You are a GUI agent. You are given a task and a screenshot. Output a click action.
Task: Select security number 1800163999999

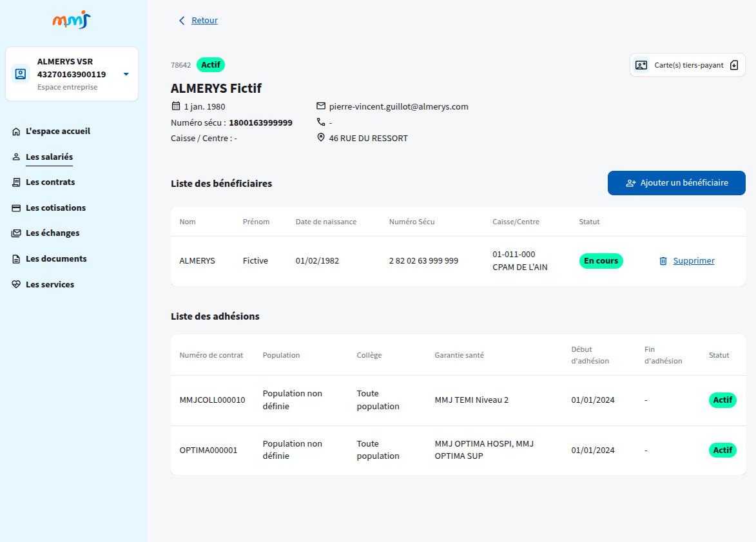[260, 122]
